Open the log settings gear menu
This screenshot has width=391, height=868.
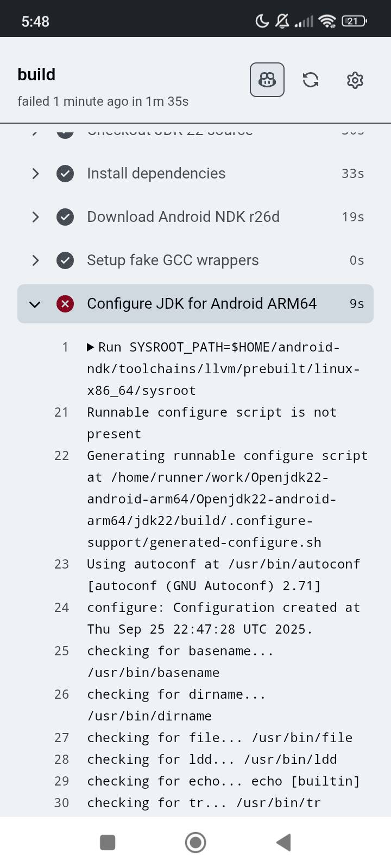(x=355, y=80)
